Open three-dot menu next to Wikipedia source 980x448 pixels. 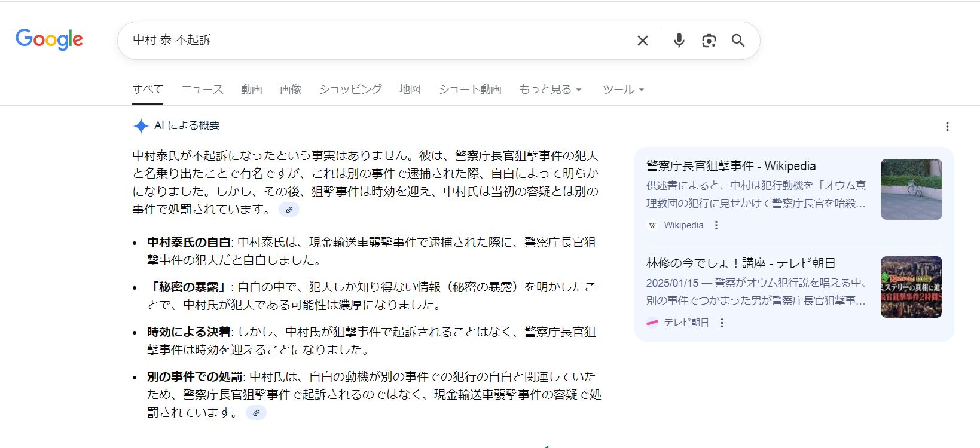point(716,225)
